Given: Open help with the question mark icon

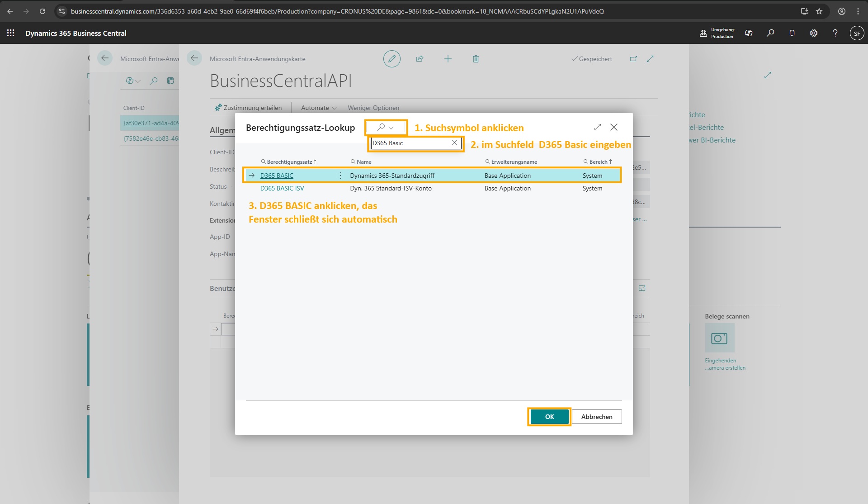Looking at the screenshot, I should coord(835,33).
